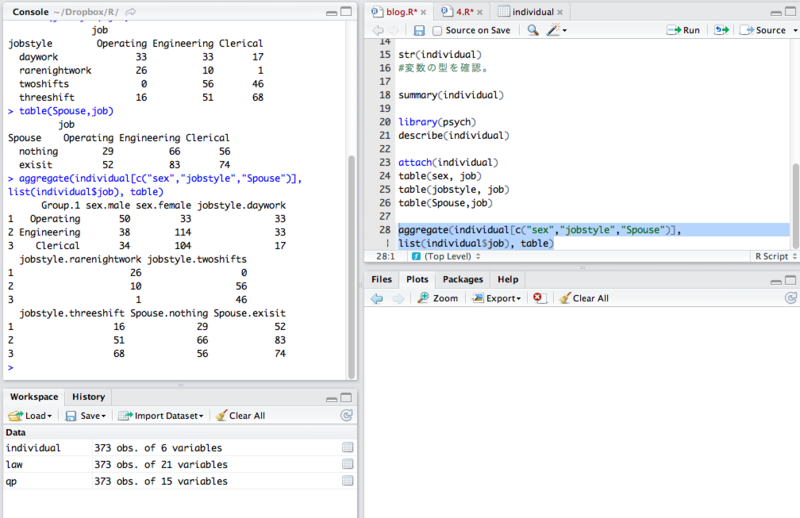Maximize the Console pane
800x518 pixels.
[x=346, y=11]
